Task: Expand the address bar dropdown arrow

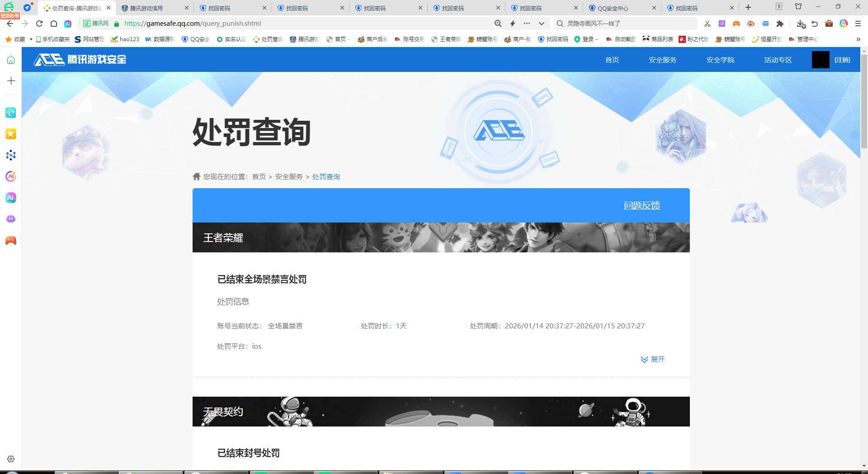Action: tap(541, 24)
